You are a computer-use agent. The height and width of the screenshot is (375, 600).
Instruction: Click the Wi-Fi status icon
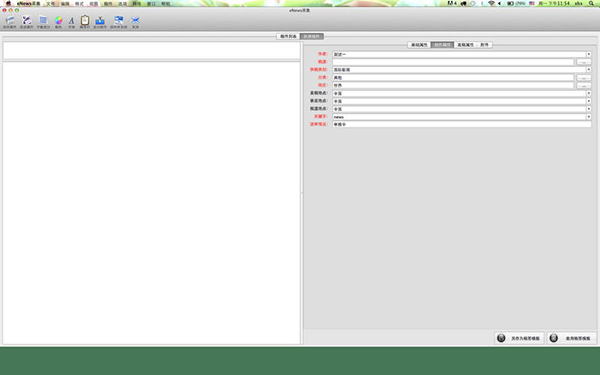[491, 3]
